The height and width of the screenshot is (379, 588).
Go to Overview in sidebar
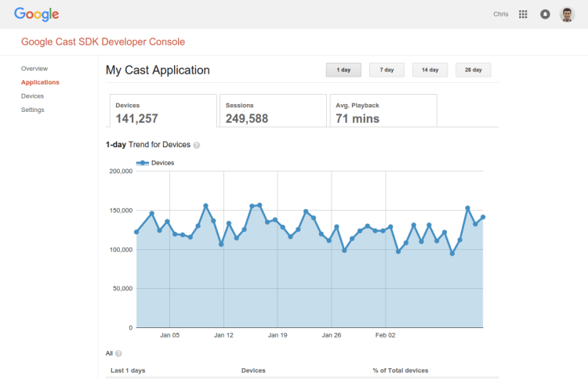[34, 69]
